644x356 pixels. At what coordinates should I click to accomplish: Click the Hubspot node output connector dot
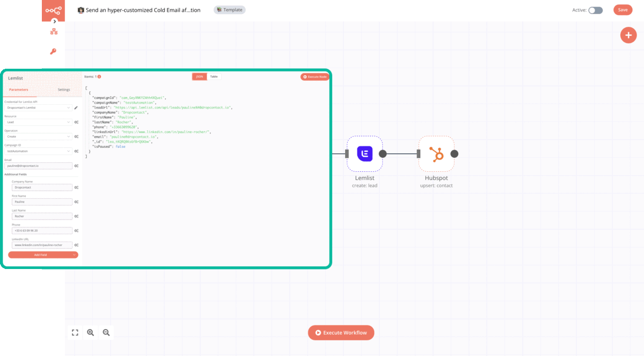click(x=454, y=154)
